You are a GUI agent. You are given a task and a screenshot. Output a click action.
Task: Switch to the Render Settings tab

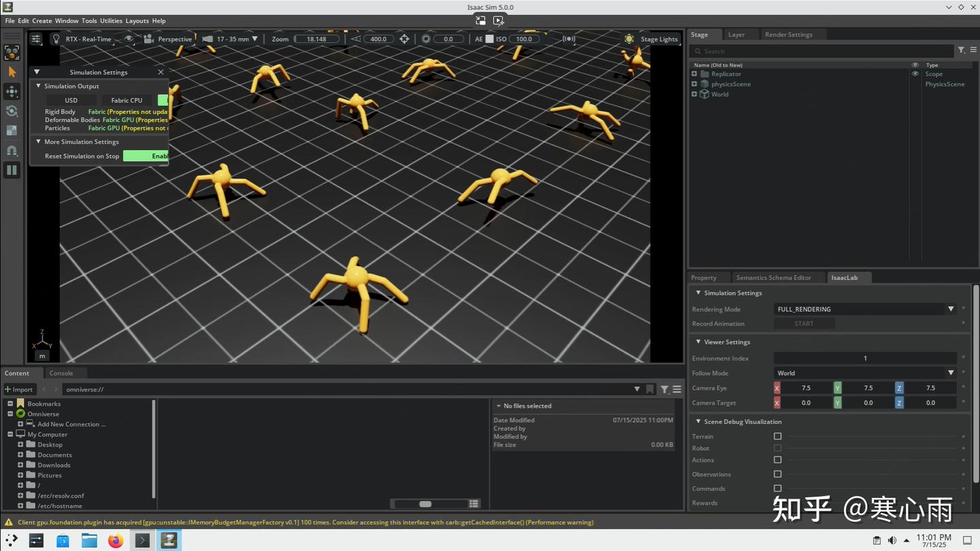pyautogui.click(x=788, y=35)
